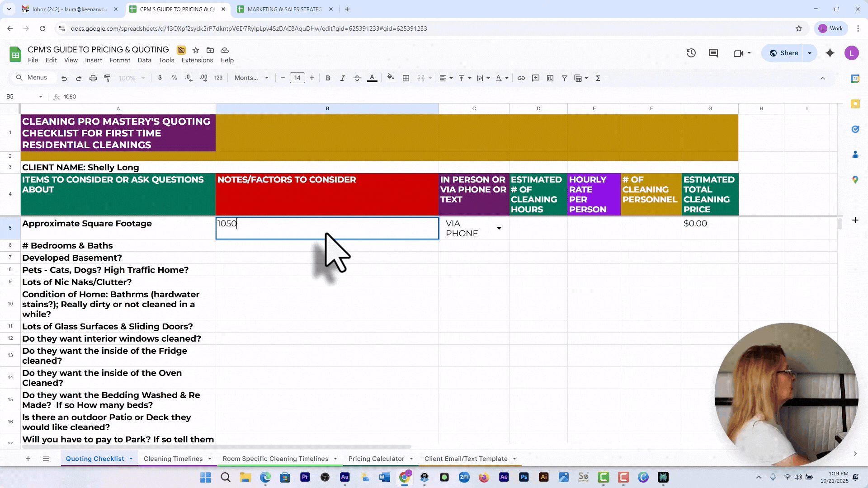Increase font size with plus button
This screenshot has width=868, height=488.
click(312, 78)
